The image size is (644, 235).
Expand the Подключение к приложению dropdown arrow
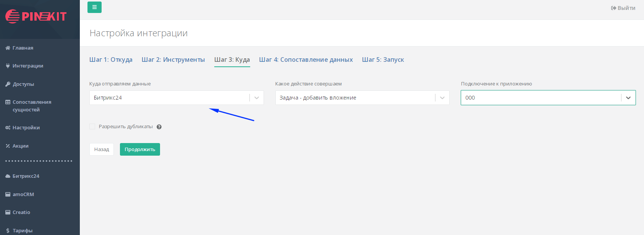click(x=628, y=98)
